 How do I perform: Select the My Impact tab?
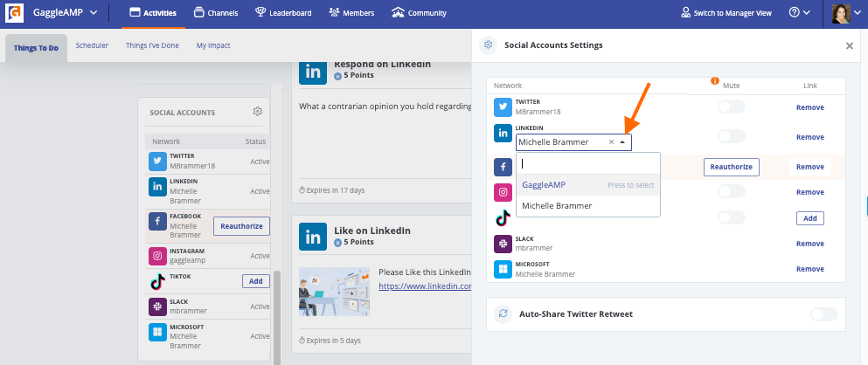[213, 45]
